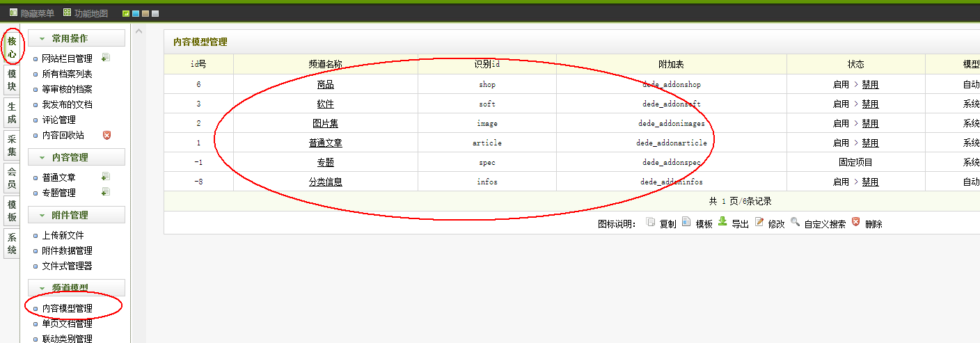Click the 功能地图 grid icon

(67, 13)
